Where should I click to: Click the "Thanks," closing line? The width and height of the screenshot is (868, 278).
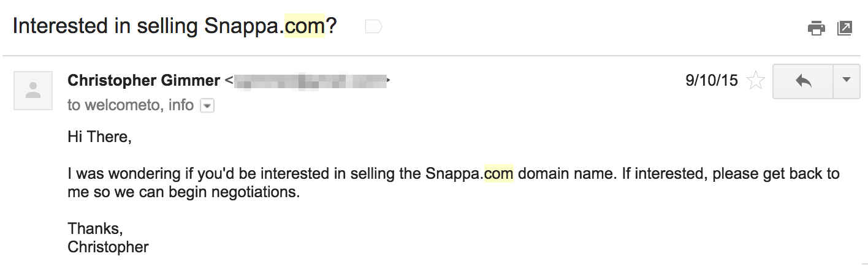pyautogui.click(x=95, y=229)
